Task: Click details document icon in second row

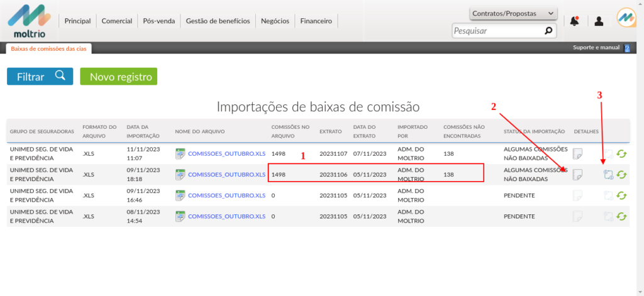Action: tap(577, 175)
